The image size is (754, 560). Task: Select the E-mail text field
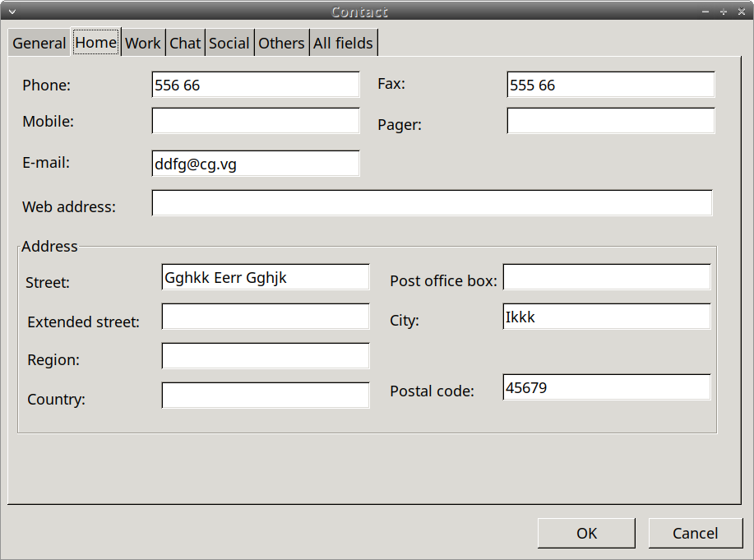[256, 164]
